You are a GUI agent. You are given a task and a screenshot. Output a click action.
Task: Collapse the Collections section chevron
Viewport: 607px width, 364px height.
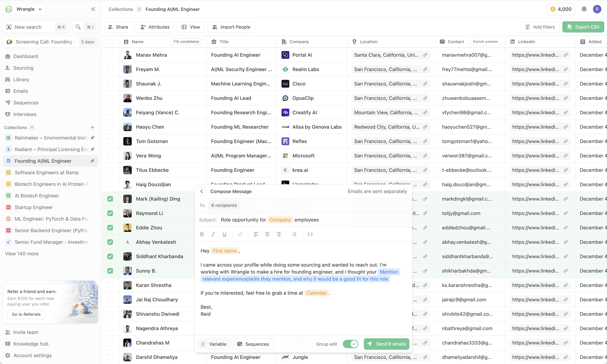coord(32,127)
